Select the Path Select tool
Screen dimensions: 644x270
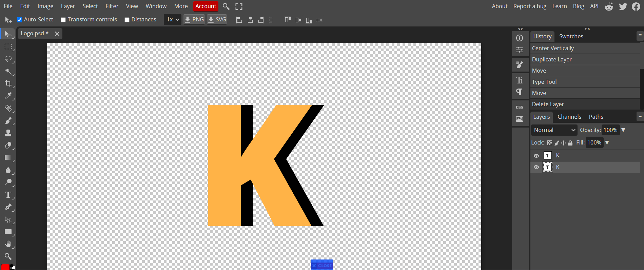pos(8,219)
